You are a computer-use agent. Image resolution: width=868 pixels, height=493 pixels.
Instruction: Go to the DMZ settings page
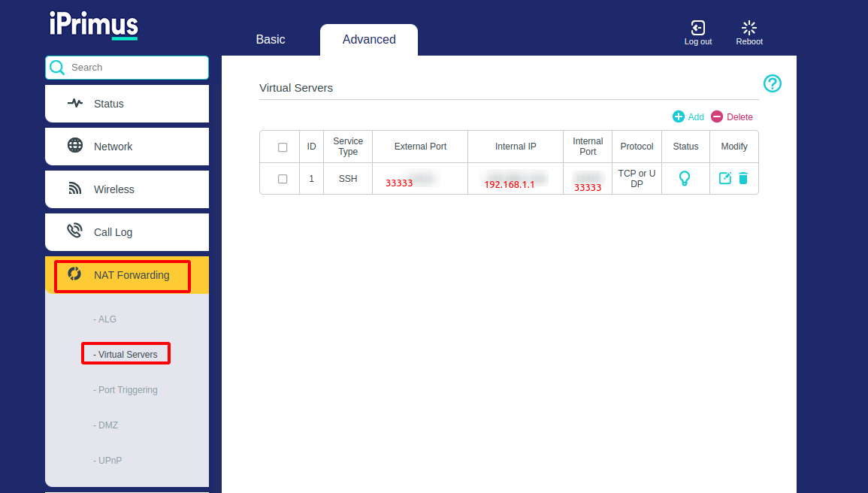coord(106,425)
